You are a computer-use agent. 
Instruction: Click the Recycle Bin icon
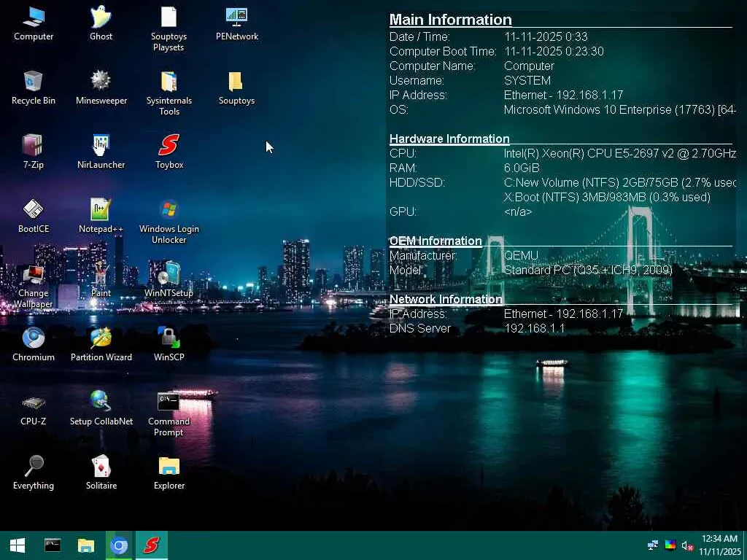coord(33,82)
